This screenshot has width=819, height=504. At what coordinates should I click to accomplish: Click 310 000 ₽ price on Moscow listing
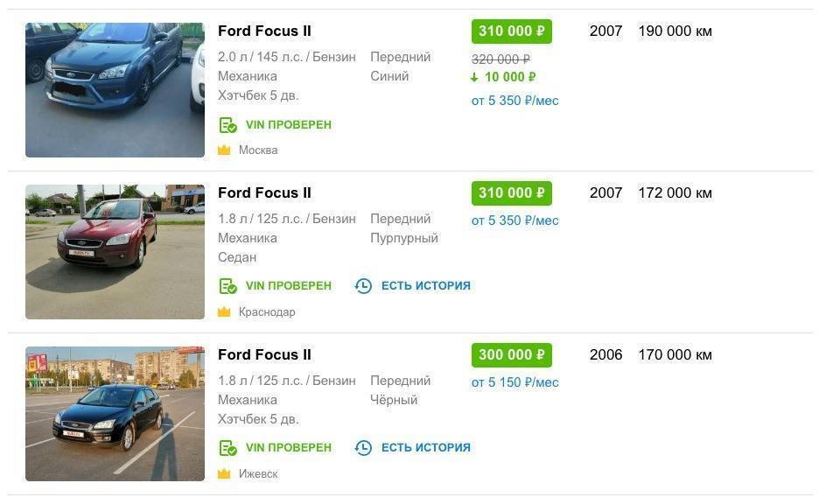[x=512, y=31]
